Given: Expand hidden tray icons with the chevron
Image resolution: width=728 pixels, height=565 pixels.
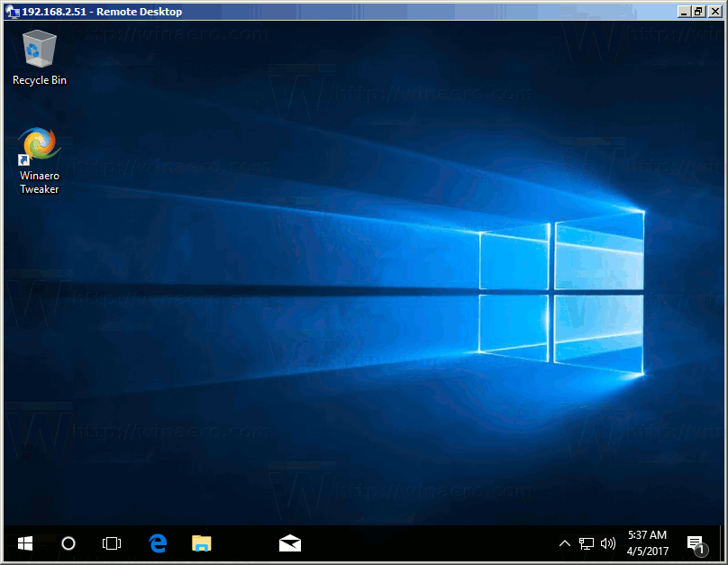Looking at the screenshot, I should (564, 543).
